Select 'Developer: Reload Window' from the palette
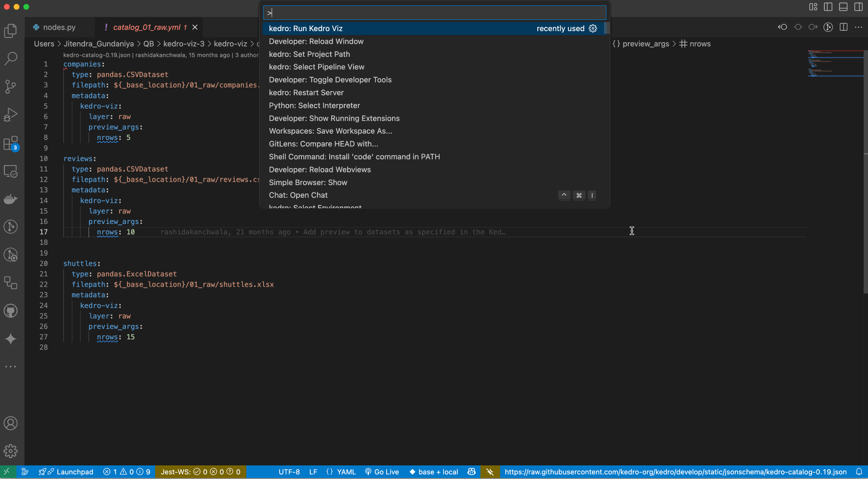Viewport: 868px width, 479px height. click(316, 41)
